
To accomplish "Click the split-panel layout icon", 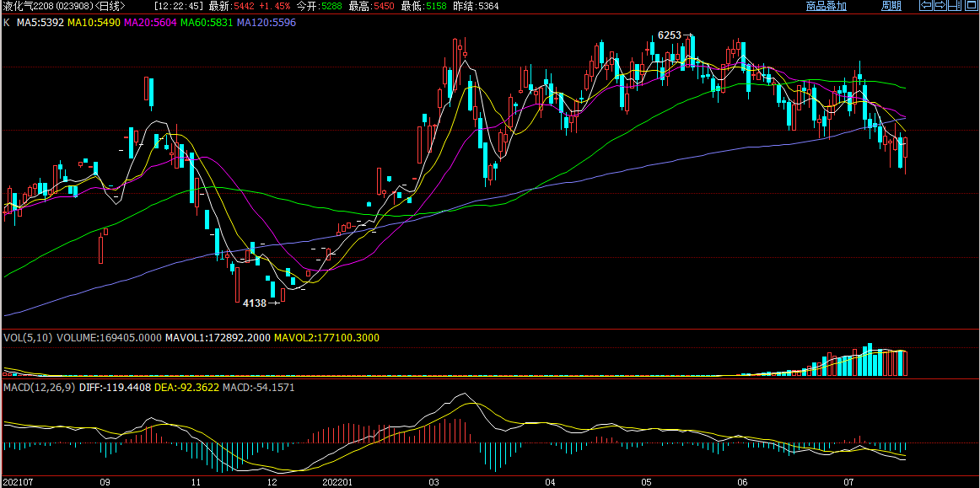I will pos(954,6).
